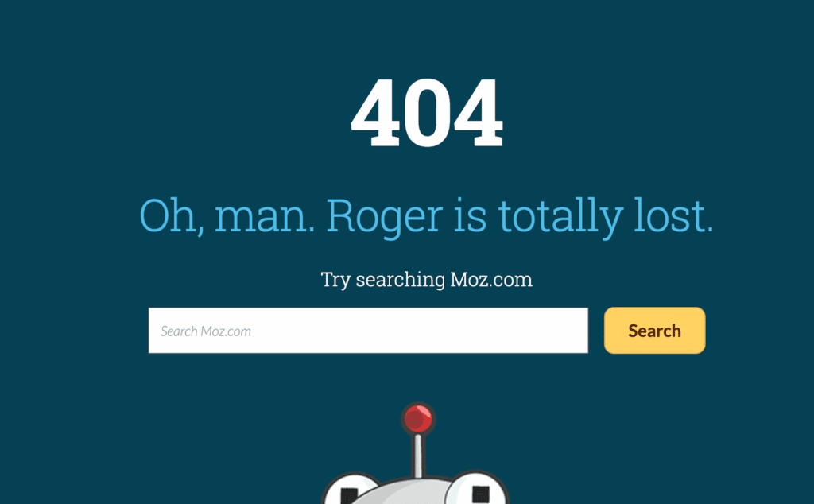Click "Moz.com" in the Try searching text
The width and height of the screenshot is (814, 504).
(491, 279)
